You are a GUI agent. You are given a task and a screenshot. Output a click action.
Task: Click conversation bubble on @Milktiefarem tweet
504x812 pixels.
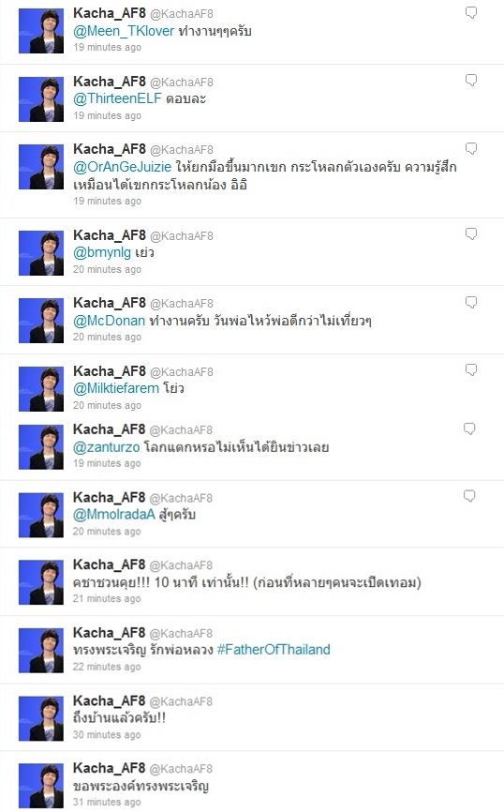471,370
